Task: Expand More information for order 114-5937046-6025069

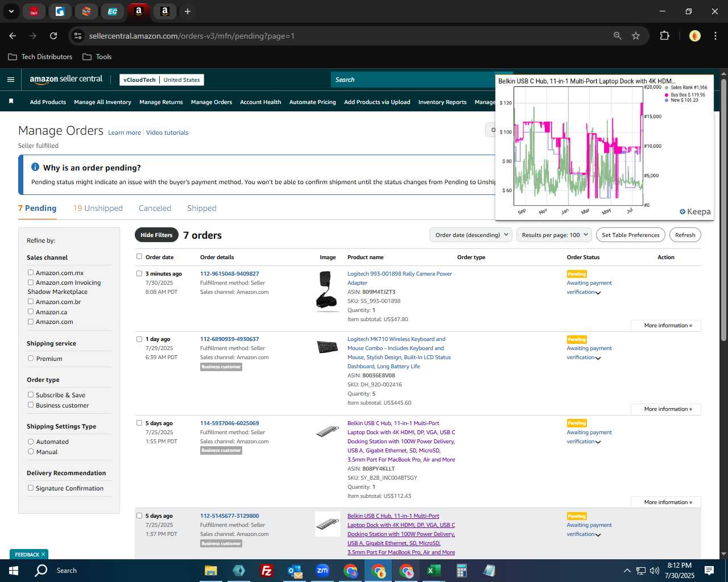Action: coord(666,502)
